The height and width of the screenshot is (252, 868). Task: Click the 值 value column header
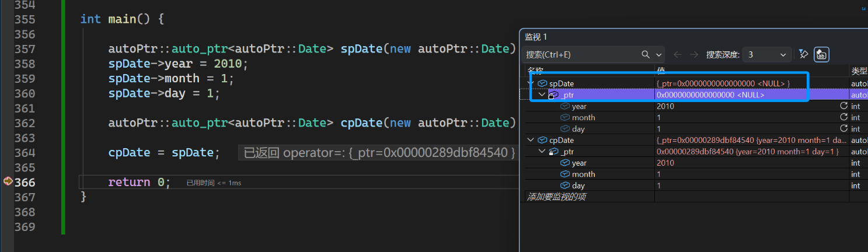pos(661,71)
